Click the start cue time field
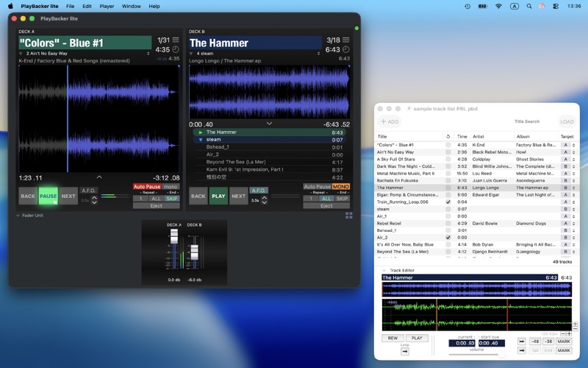Viewport: 588px width, 368px height. 492,343
